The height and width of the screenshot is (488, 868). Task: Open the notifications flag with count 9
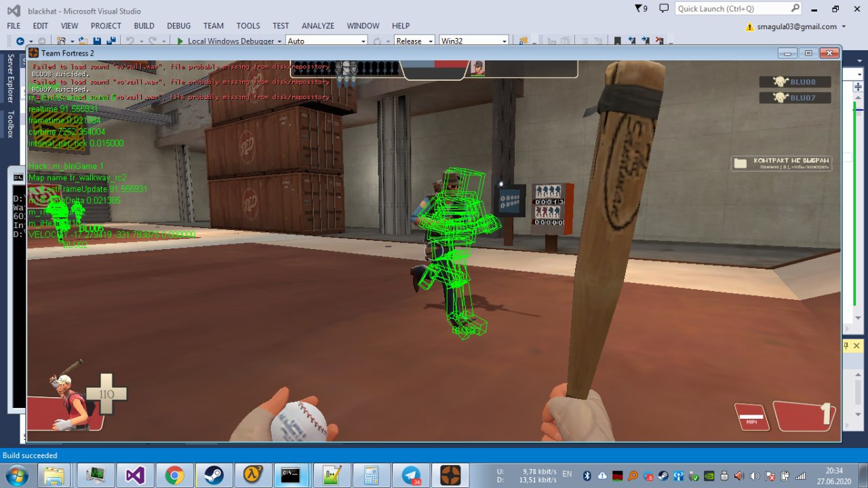(x=641, y=9)
